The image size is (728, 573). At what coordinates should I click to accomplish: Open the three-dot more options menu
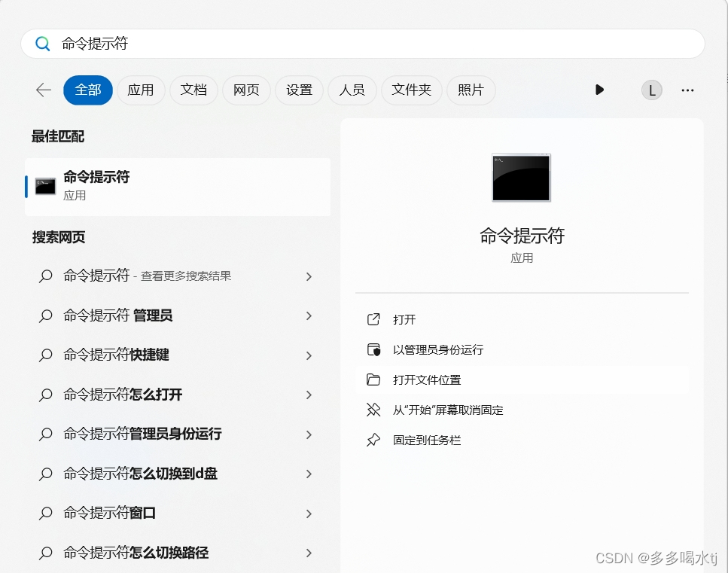687,90
